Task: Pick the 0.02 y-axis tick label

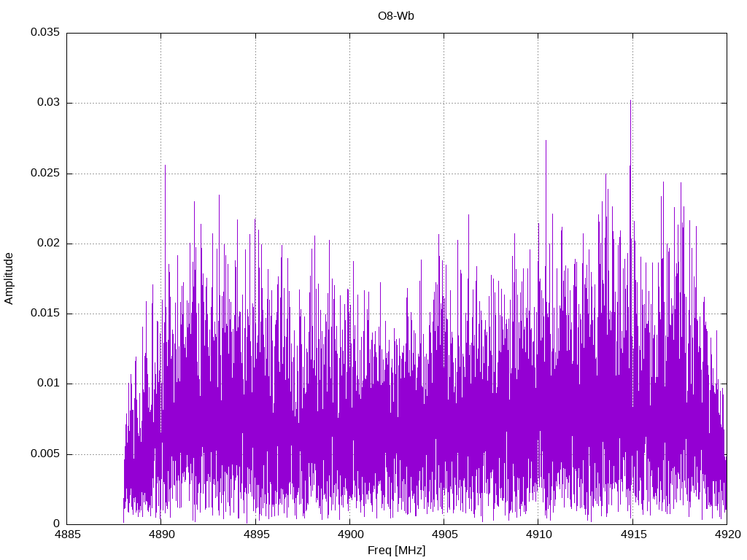Action: point(48,244)
